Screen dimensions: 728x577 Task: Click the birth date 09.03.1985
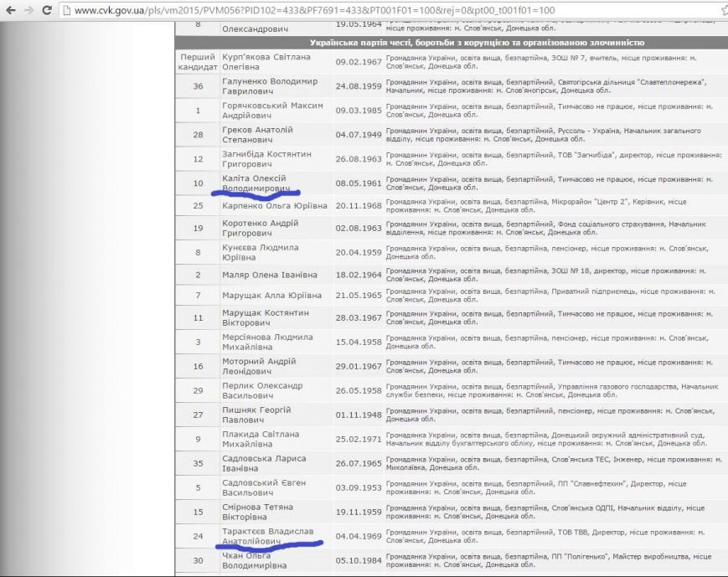[359, 111]
